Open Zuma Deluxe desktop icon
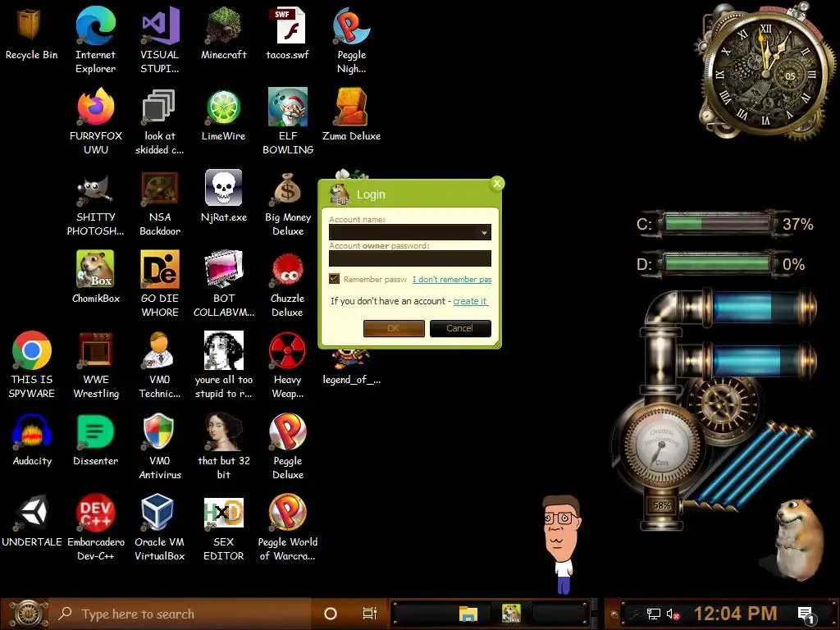This screenshot has height=630, width=840. tap(351, 106)
